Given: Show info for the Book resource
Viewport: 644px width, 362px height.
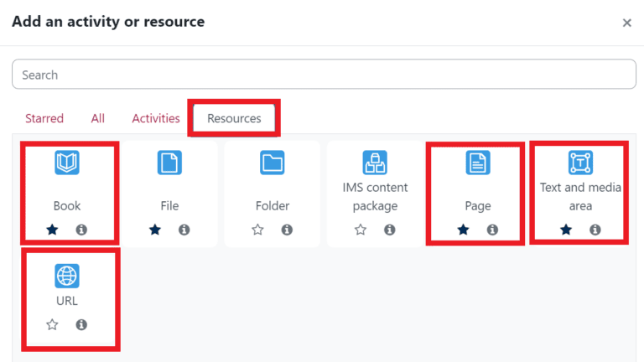Looking at the screenshot, I should click(x=81, y=230).
